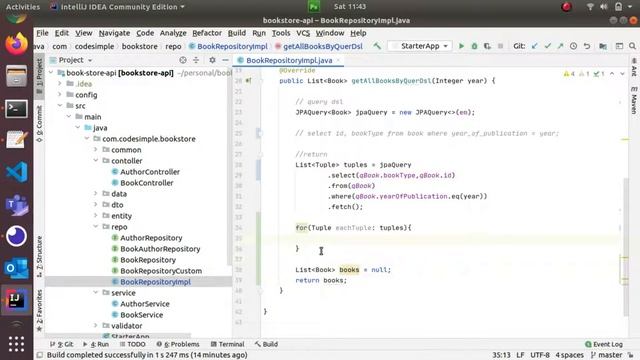This screenshot has width=640, height=360.
Task: Push commits via Git arrow icon
Action: (560, 46)
